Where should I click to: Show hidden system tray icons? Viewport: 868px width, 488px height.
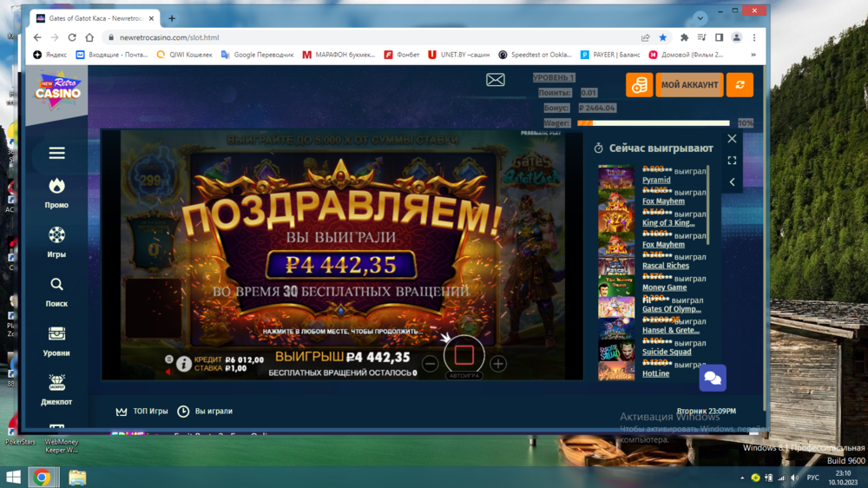coord(741,478)
